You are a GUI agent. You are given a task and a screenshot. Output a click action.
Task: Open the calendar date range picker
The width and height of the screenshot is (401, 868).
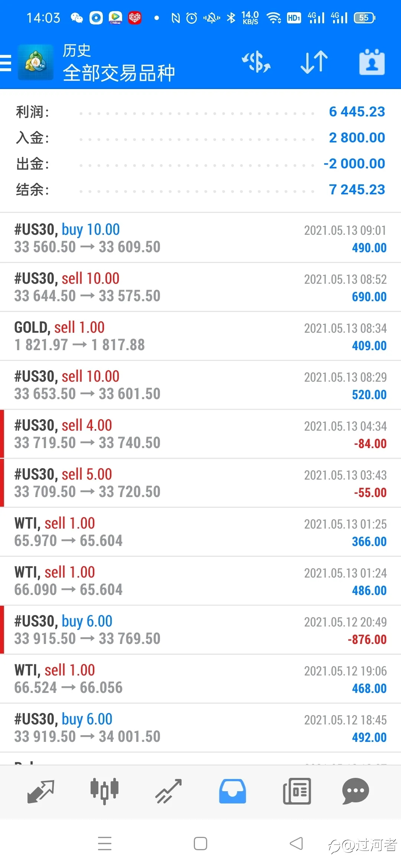coord(372,62)
